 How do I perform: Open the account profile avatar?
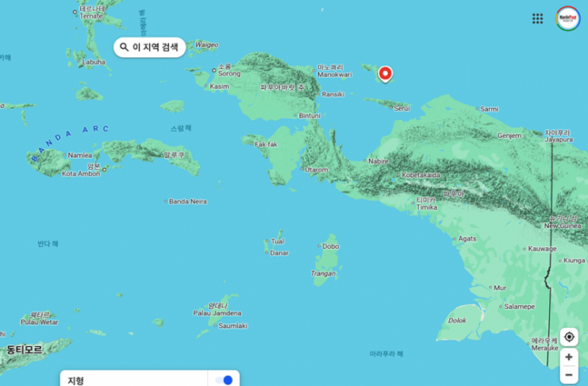567,18
